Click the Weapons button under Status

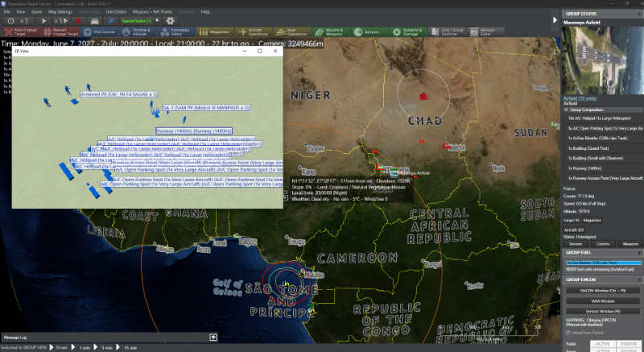tap(630, 243)
